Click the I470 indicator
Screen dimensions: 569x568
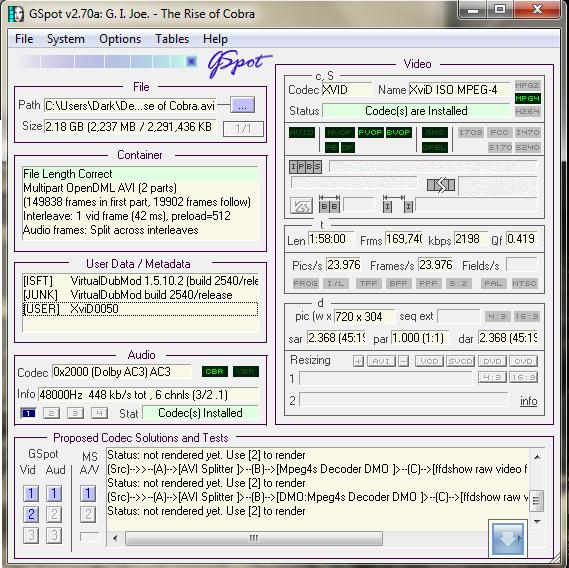(x=527, y=132)
